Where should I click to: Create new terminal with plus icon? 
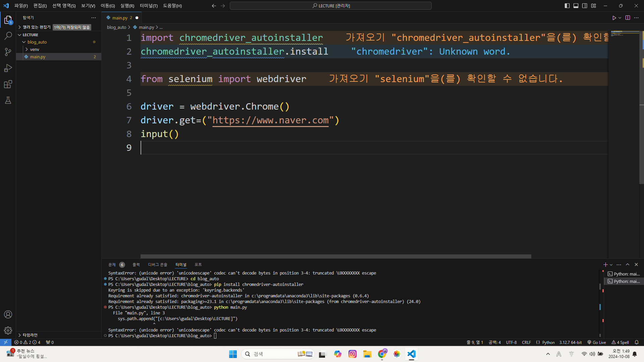click(605, 265)
